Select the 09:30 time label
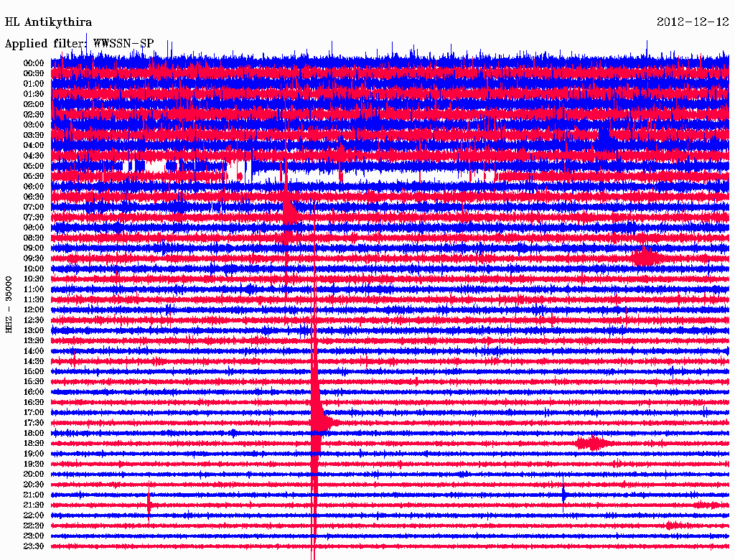 coord(34,259)
